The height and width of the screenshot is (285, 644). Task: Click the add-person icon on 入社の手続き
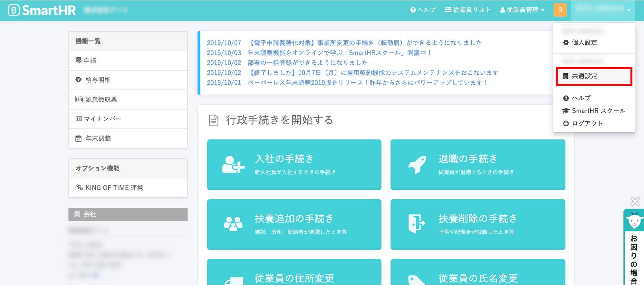coord(233,165)
